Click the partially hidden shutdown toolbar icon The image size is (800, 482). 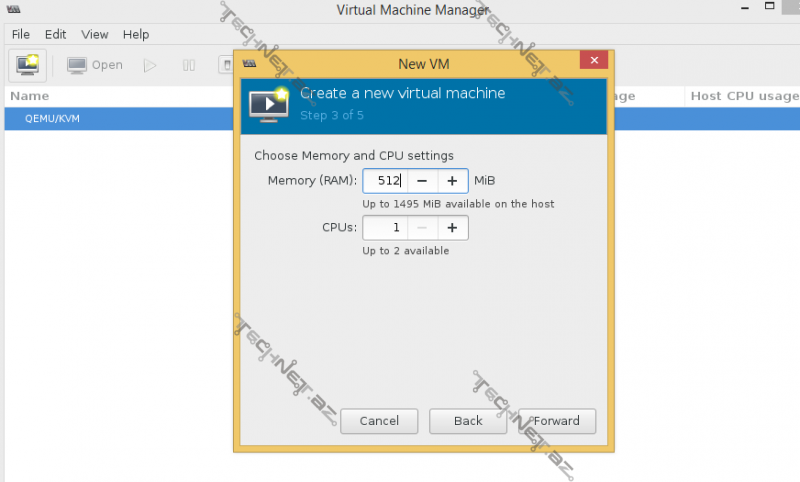[226, 65]
